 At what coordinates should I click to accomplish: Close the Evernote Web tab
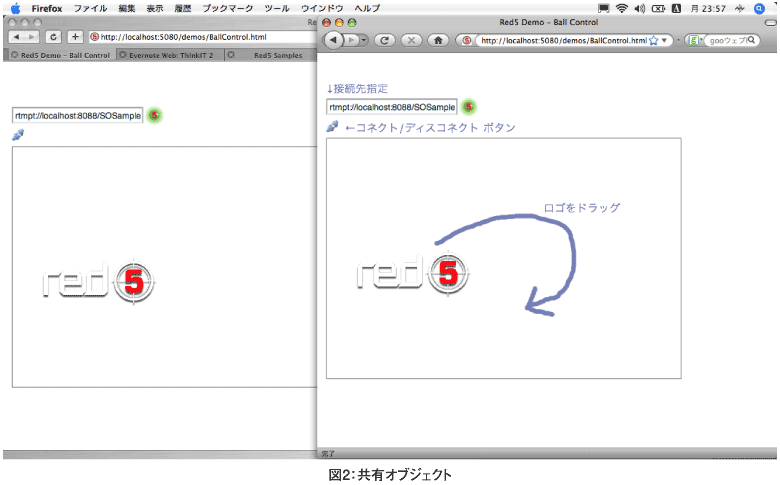(x=123, y=55)
